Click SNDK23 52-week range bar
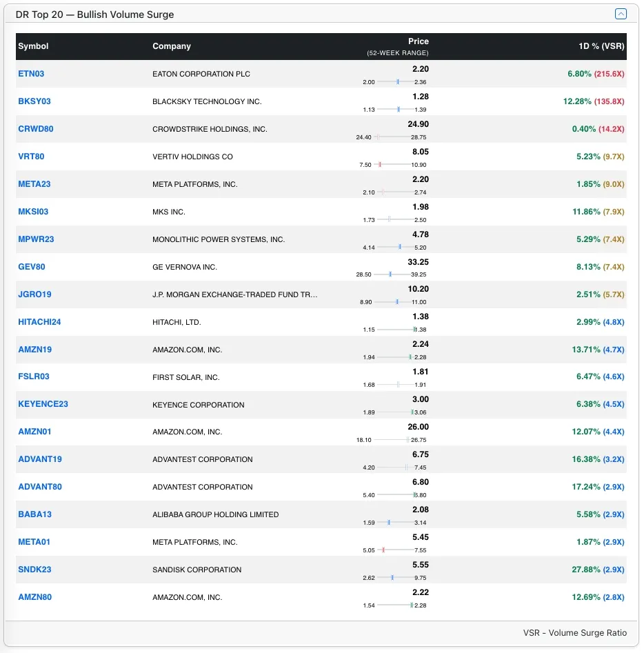The width and height of the screenshot is (644, 653). pos(395,577)
